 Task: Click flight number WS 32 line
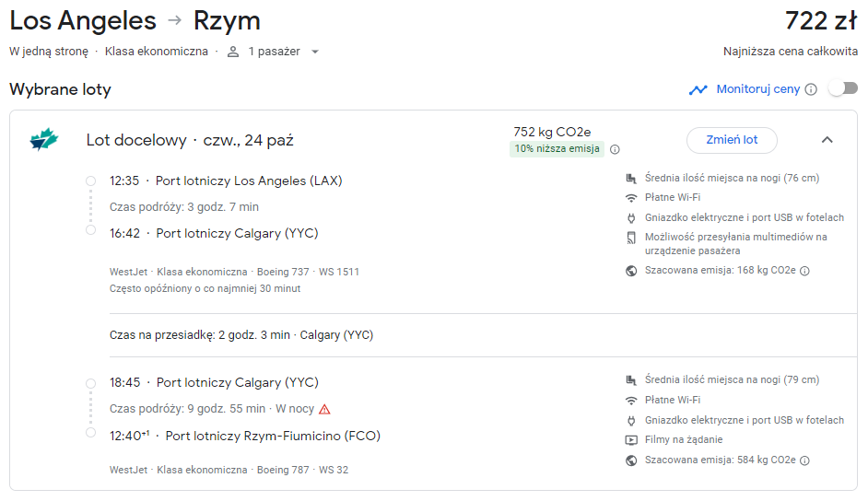(x=229, y=470)
